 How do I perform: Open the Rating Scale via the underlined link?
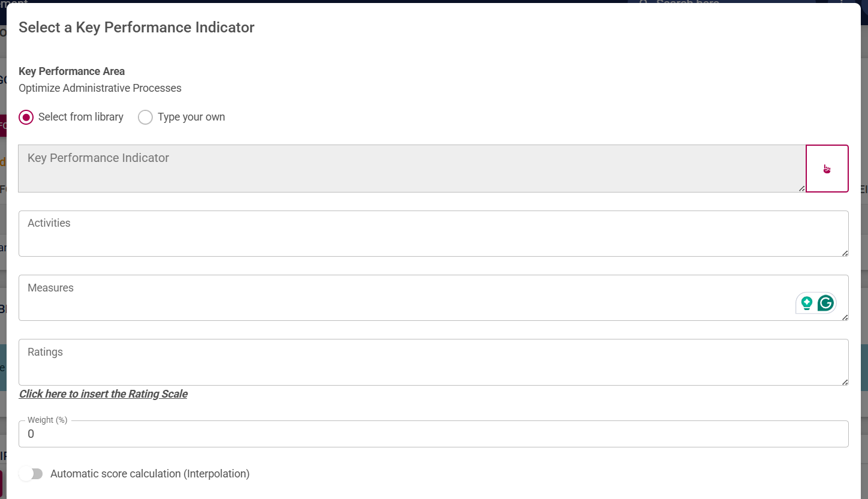[103, 393]
